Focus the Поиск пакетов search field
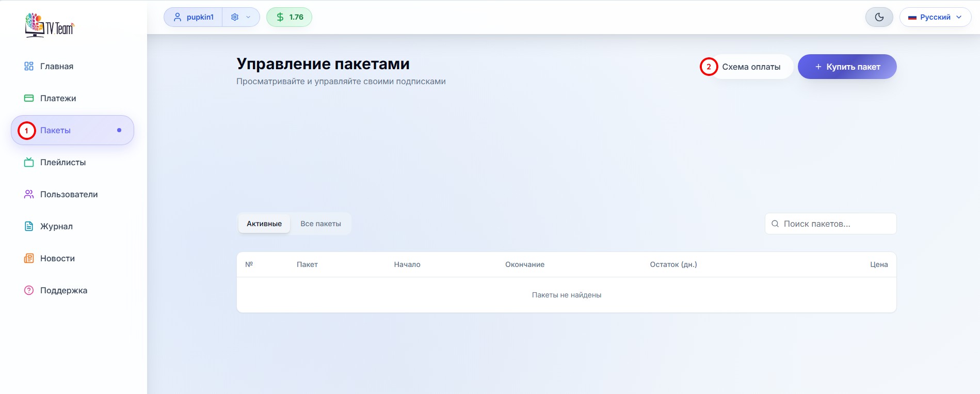 [x=836, y=224]
